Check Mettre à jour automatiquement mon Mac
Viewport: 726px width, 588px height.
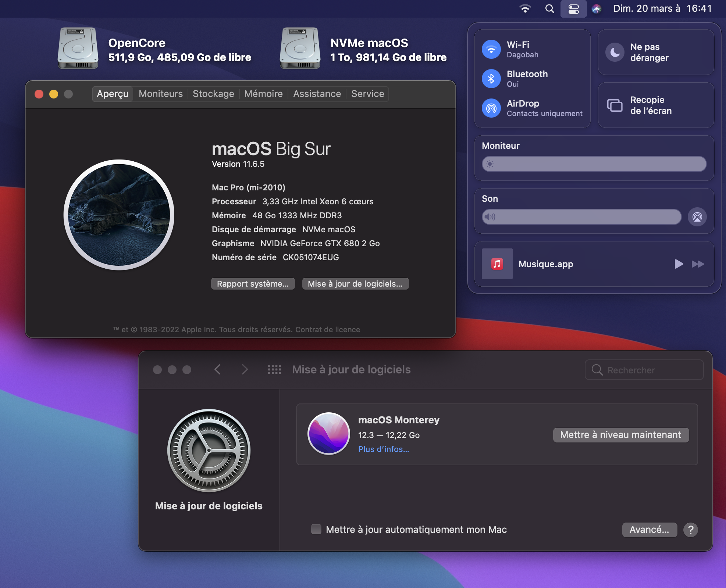point(316,529)
